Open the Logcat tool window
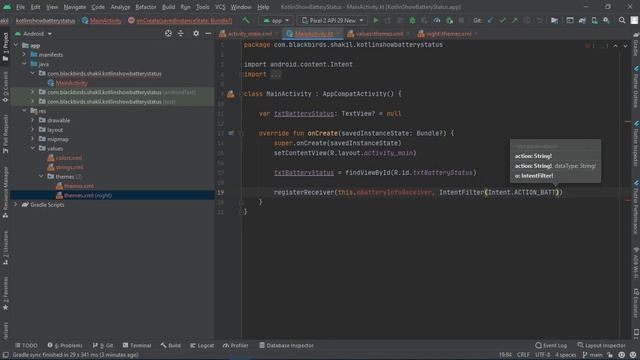 tap(202, 345)
